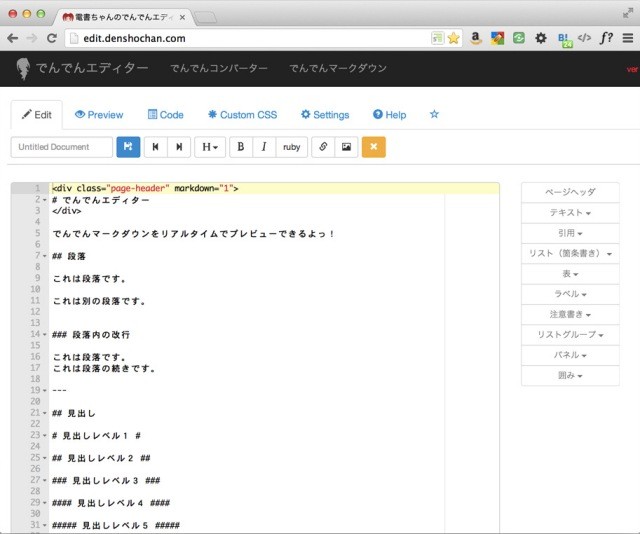This screenshot has height=534, width=640.
Task: Click the f? font extension icon
Action: pyautogui.click(x=606, y=38)
